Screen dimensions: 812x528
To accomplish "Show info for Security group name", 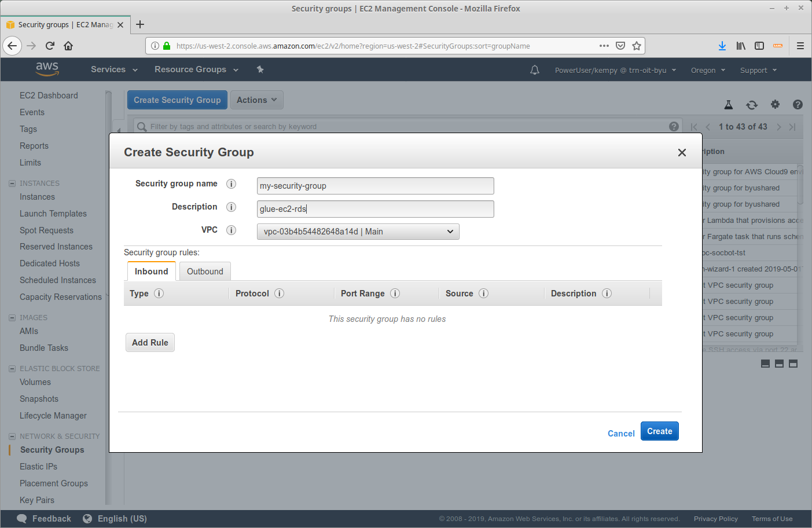I will [x=231, y=184].
